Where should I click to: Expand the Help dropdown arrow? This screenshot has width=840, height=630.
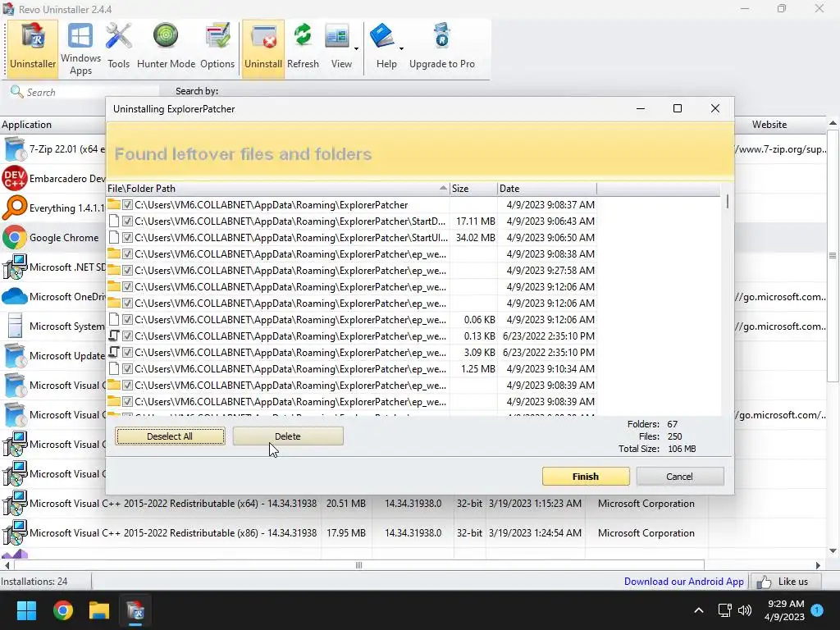[x=401, y=48]
